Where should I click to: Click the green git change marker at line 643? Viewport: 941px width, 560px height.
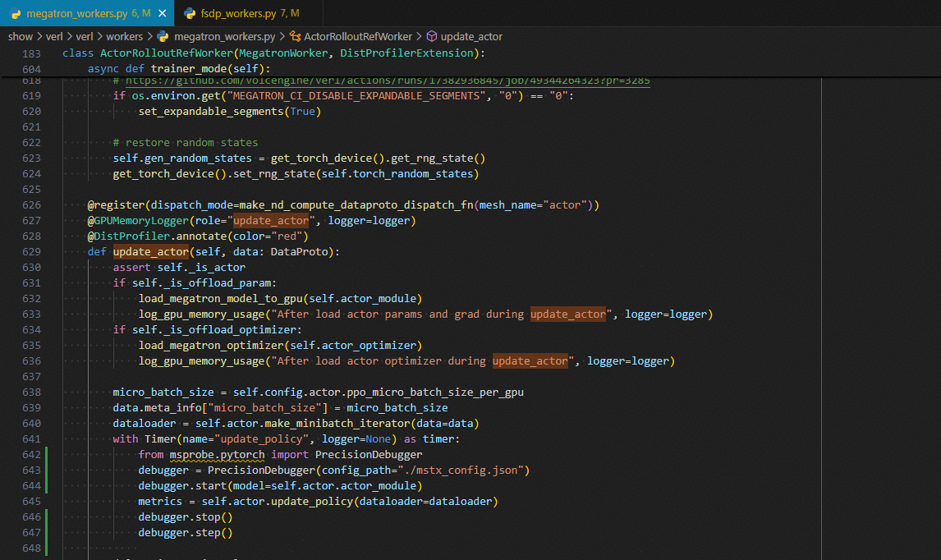46,470
